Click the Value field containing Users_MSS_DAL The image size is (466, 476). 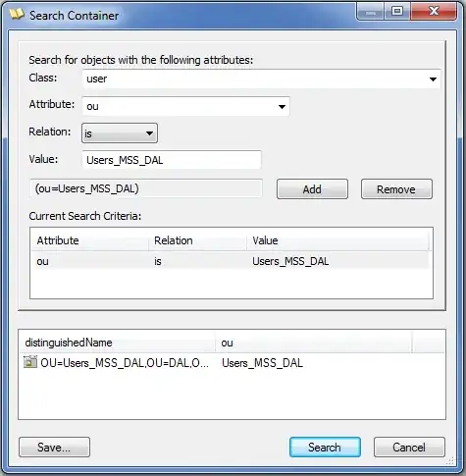172,160
